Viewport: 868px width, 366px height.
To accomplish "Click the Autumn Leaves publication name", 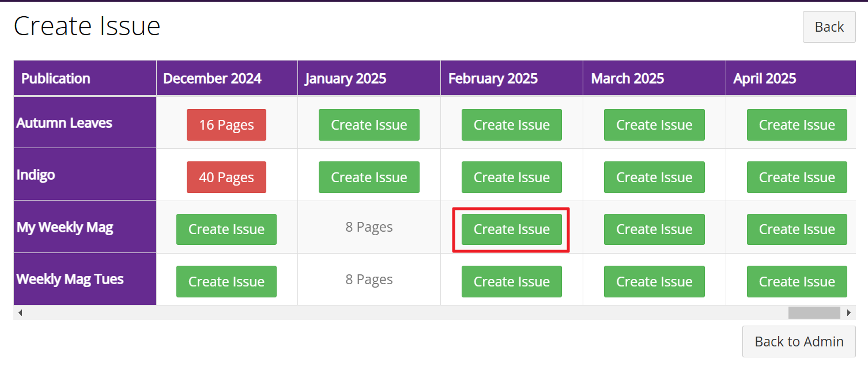I will click(64, 123).
